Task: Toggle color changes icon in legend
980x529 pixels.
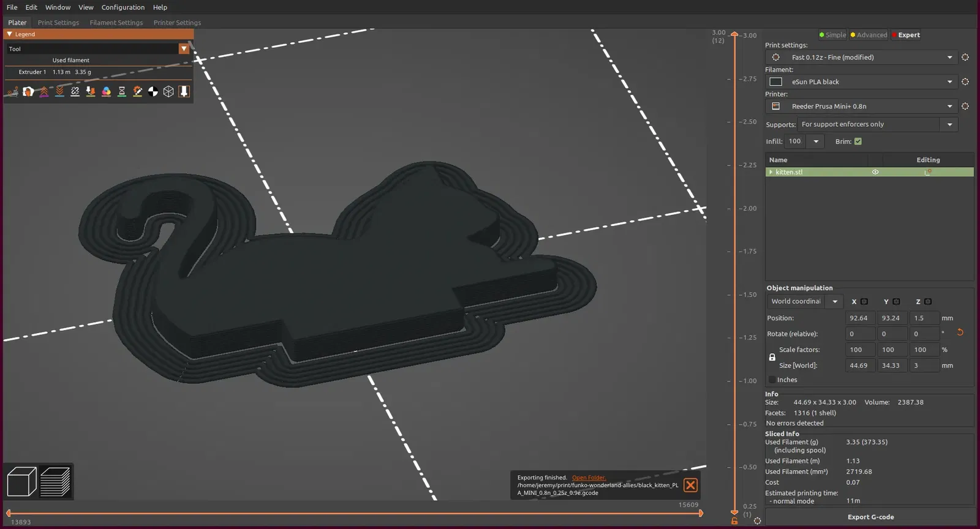Action: tap(106, 91)
